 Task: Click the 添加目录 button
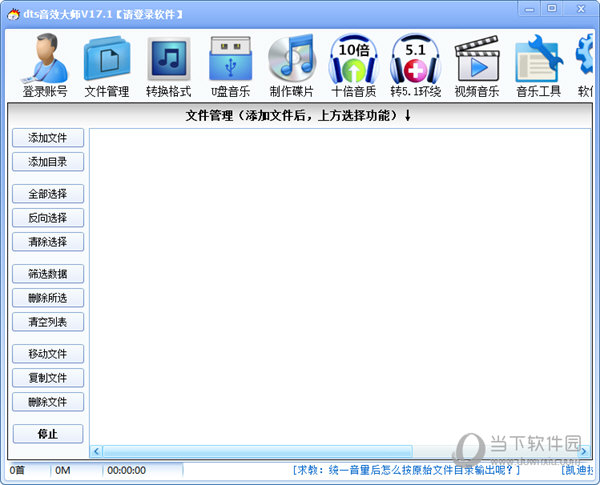(x=48, y=162)
